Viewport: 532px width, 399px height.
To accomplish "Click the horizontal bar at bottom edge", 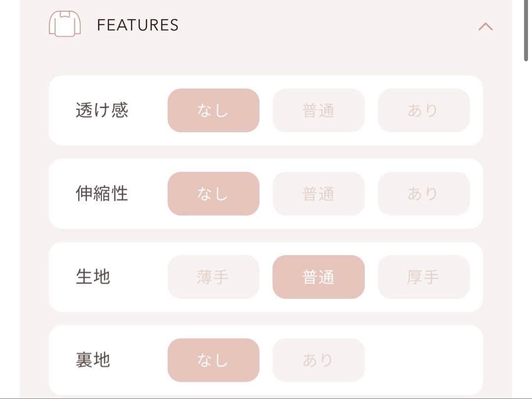I will click(266, 398).
